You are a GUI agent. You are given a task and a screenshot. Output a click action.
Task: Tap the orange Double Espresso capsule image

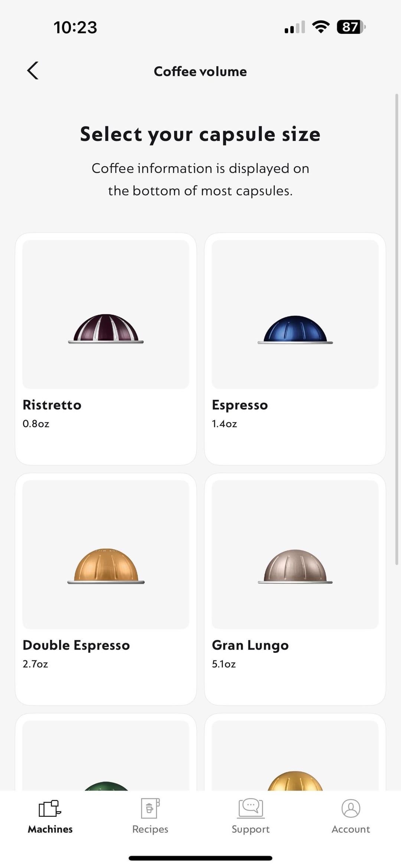point(106,566)
